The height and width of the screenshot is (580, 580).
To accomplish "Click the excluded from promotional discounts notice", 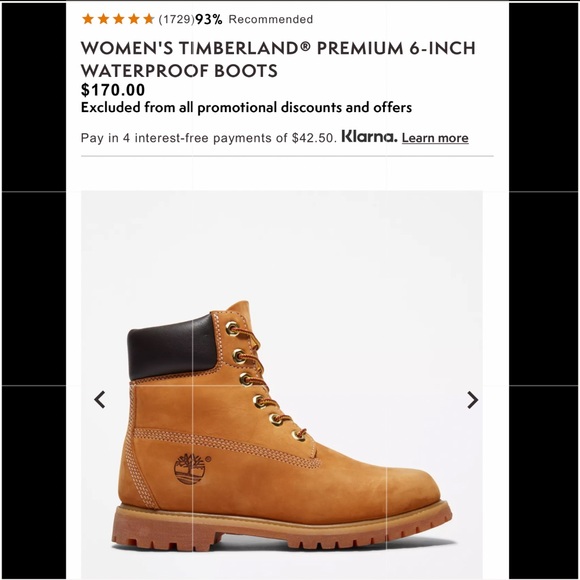I will 246,108.
